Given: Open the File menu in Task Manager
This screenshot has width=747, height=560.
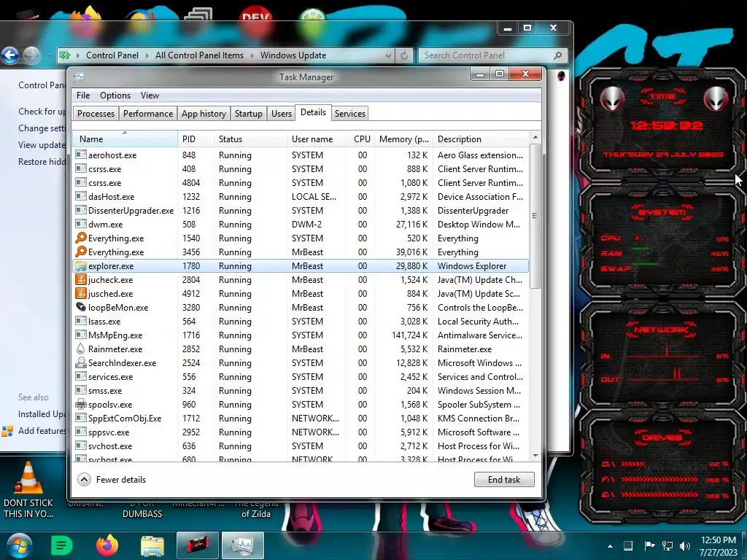Looking at the screenshot, I should pyautogui.click(x=83, y=96).
